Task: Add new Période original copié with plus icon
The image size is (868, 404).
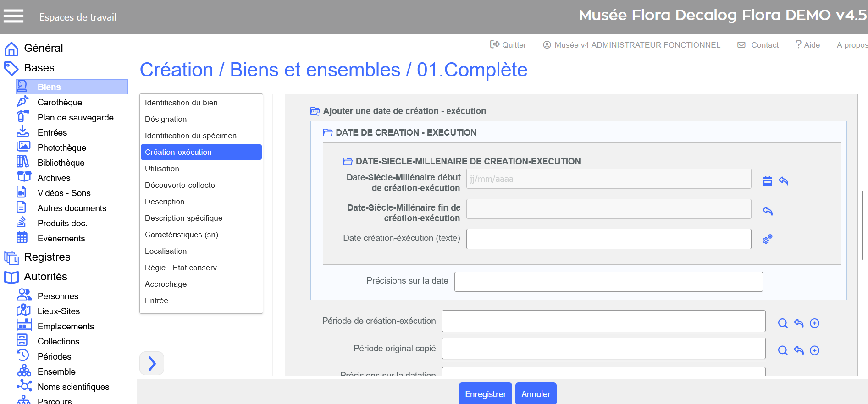Action: 814,350
